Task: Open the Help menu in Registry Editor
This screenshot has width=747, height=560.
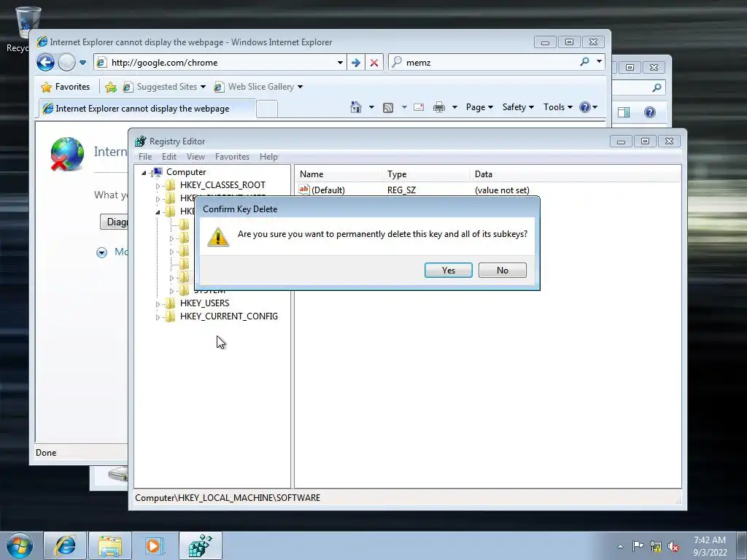Action: pos(268,157)
